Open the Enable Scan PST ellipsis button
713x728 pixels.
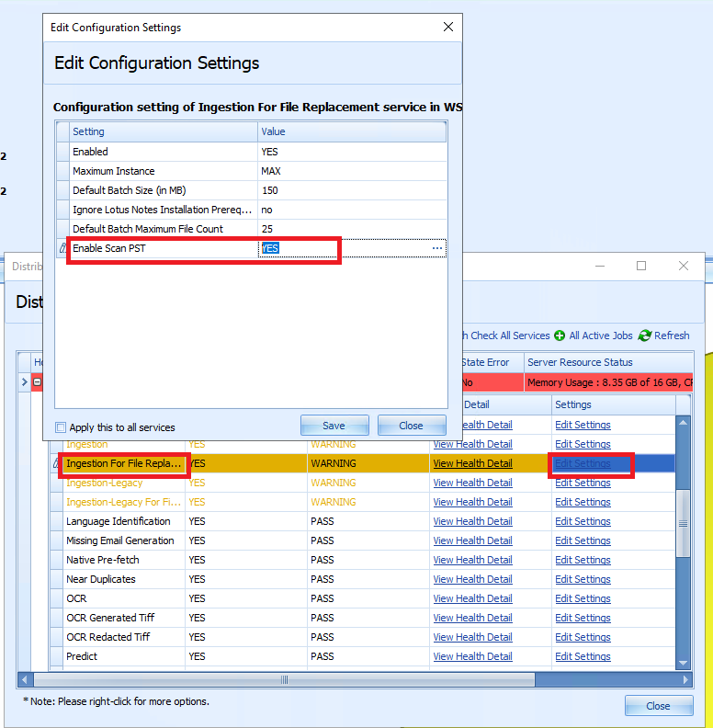436,248
